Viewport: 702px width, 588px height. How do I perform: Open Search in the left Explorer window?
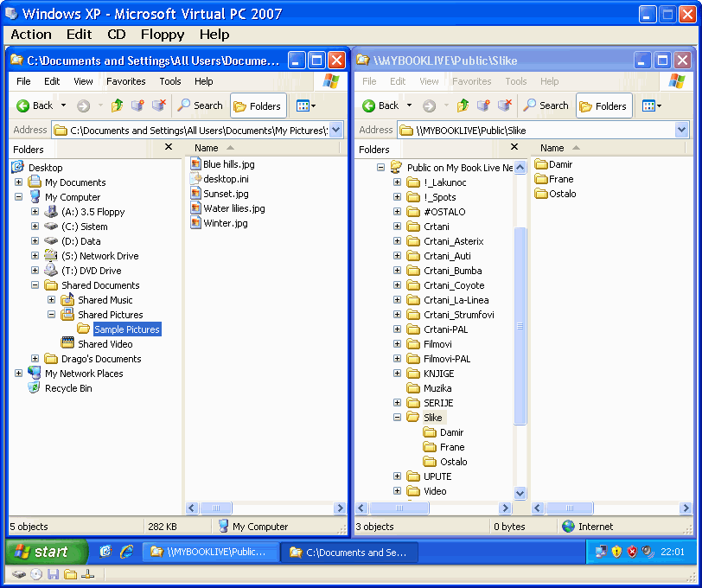[200, 105]
